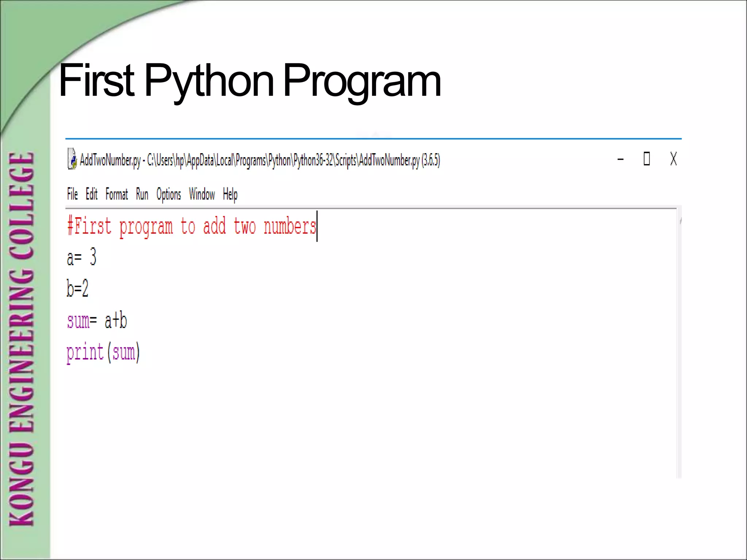
Task: Click the title bar file path text
Action: [260, 160]
